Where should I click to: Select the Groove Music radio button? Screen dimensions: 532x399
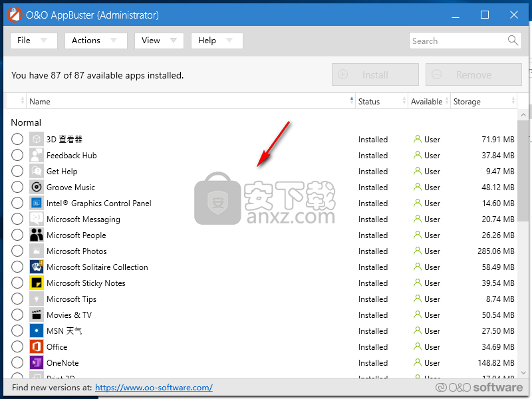(17, 187)
